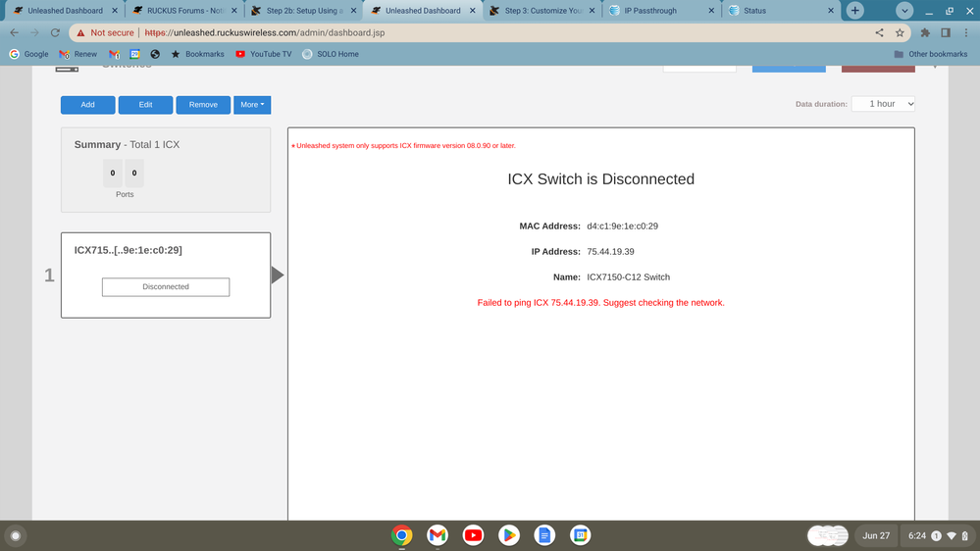
Task: Click the red button at page top
Action: pos(878,69)
